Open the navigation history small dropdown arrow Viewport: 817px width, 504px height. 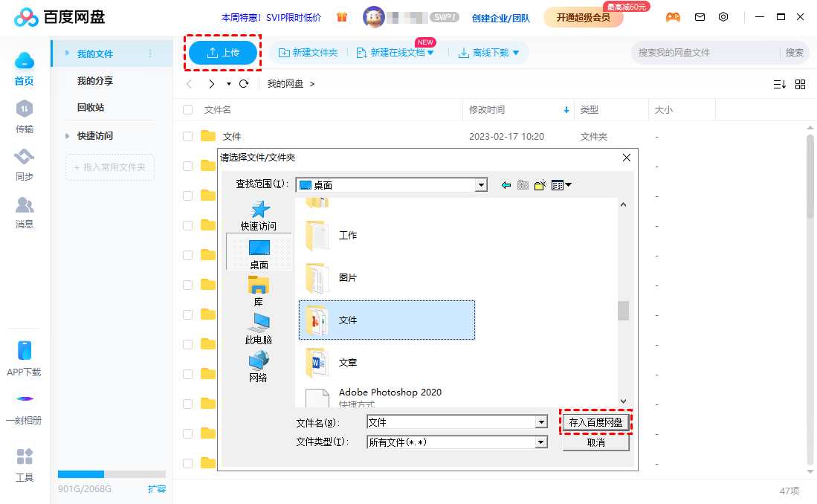tap(229, 84)
